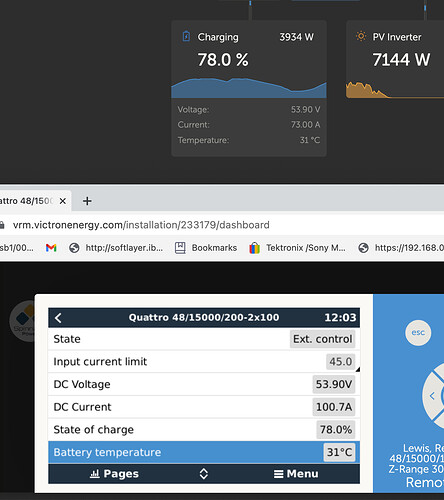444x500 pixels.
Task: Go back with the Quattro back arrow
Action: (58, 318)
